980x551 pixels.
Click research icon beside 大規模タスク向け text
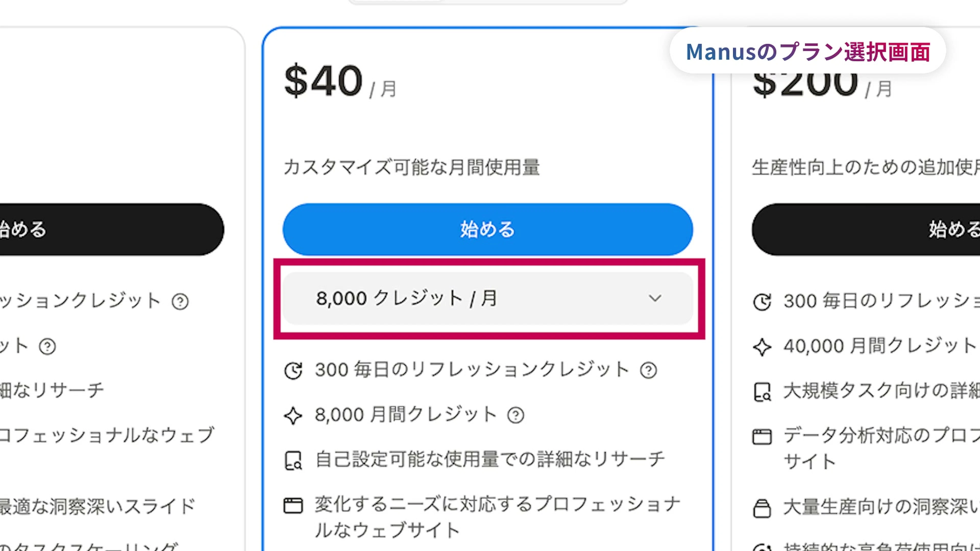[762, 392]
